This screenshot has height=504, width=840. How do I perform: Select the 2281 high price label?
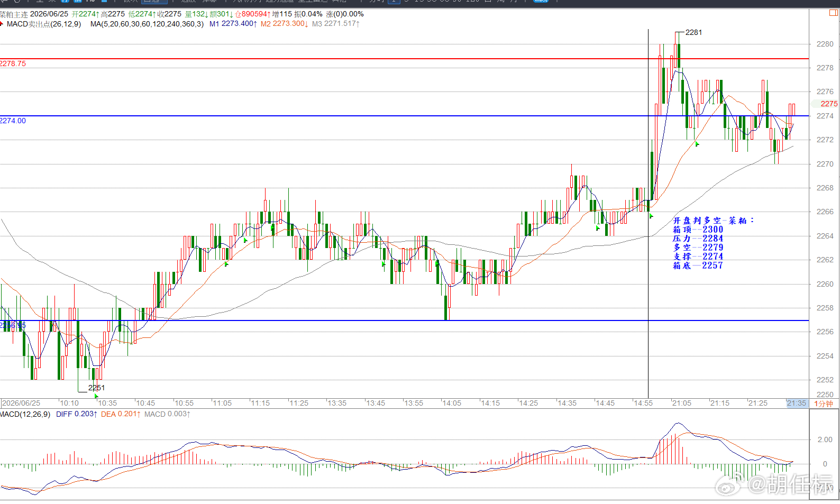click(x=693, y=32)
